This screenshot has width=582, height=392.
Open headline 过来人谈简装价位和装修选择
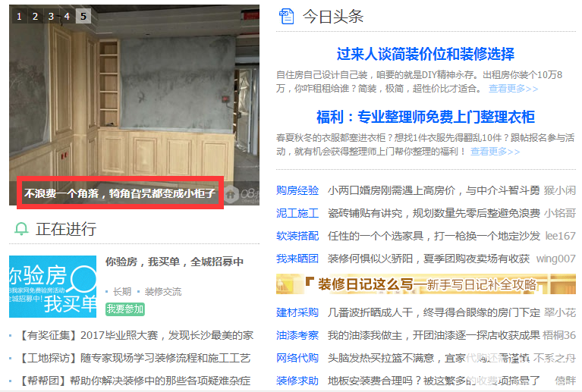click(426, 54)
